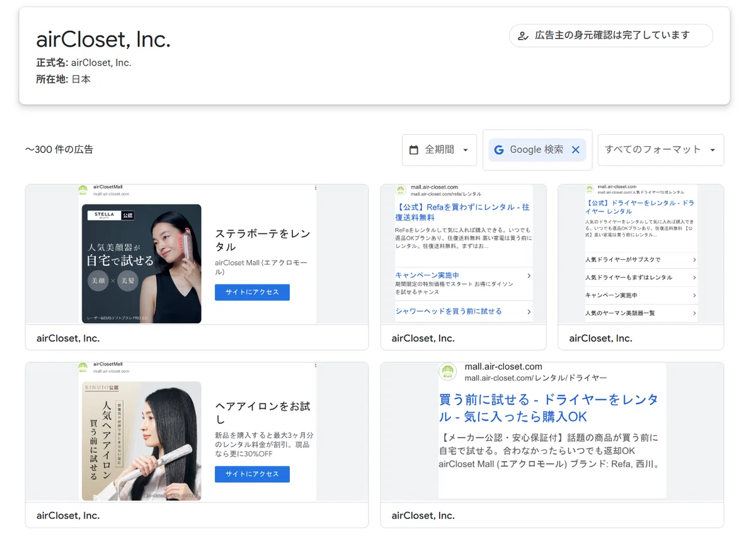Click chevron beside 人気ドライヤーもまずはレンタル
This screenshot has width=756, height=537.
[x=694, y=277]
